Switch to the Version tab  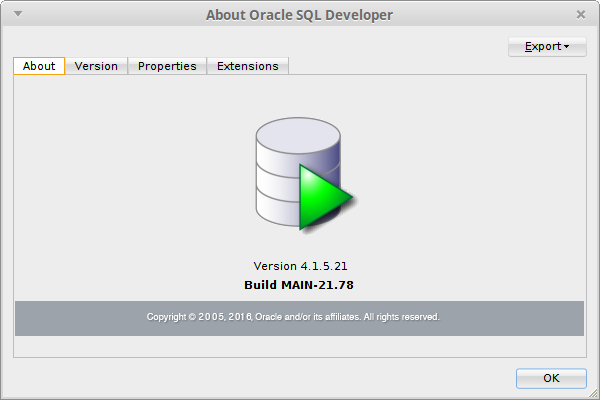[x=96, y=66]
